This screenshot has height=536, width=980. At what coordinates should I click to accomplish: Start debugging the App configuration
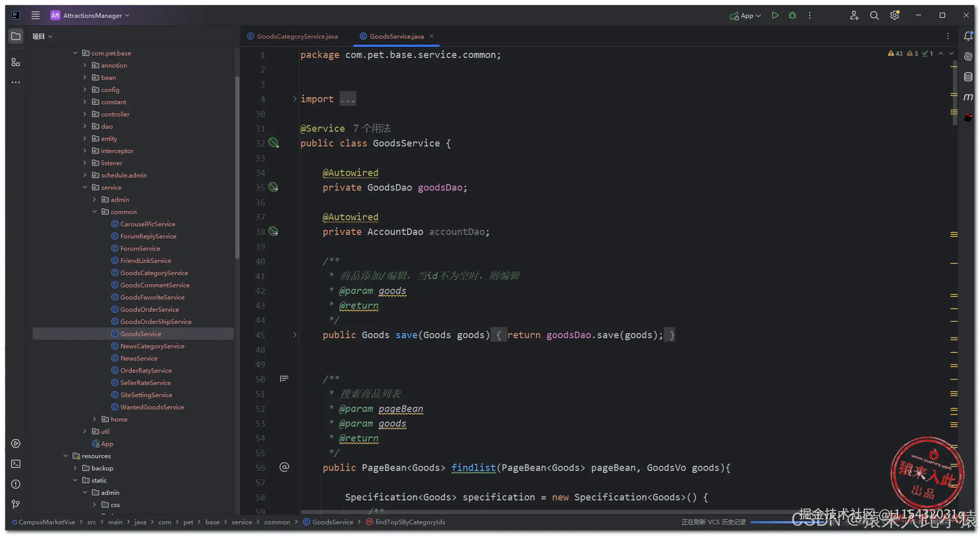(792, 15)
